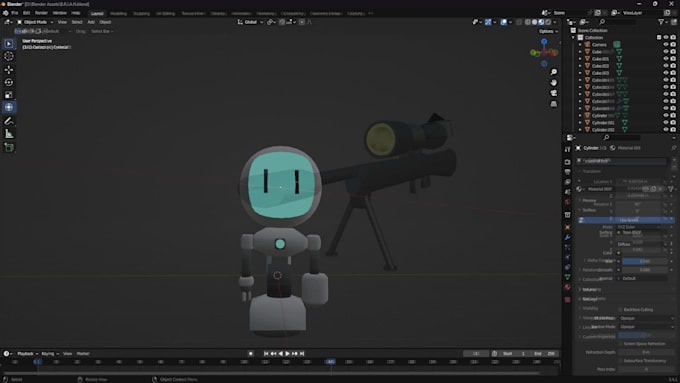Open the Keying menu in the timeline

(x=49, y=354)
